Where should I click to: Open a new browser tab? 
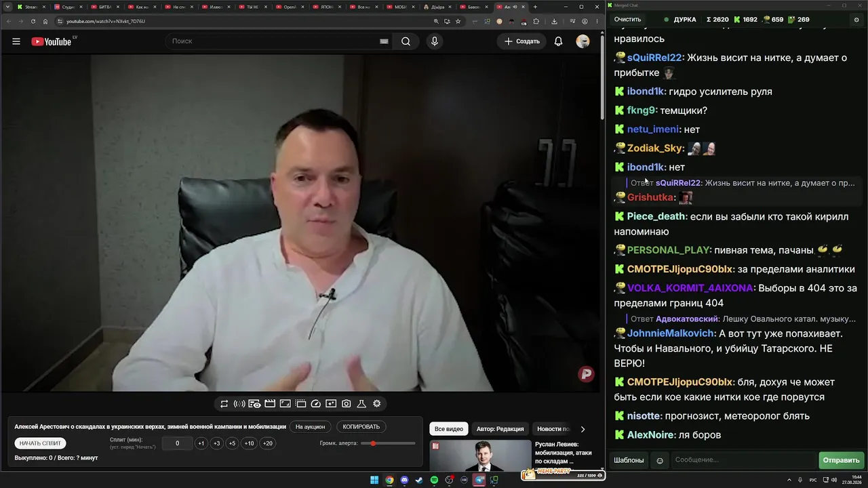[535, 7]
